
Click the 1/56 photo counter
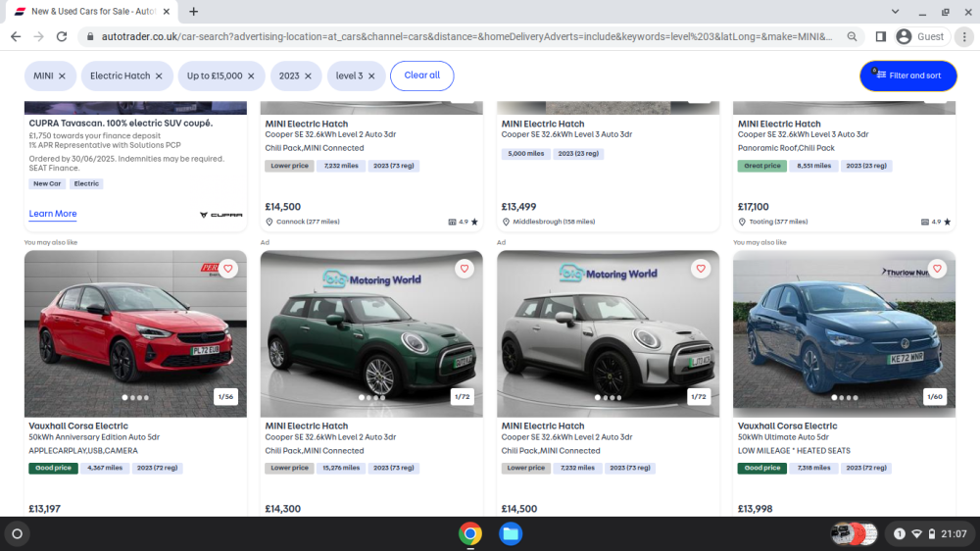click(225, 396)
